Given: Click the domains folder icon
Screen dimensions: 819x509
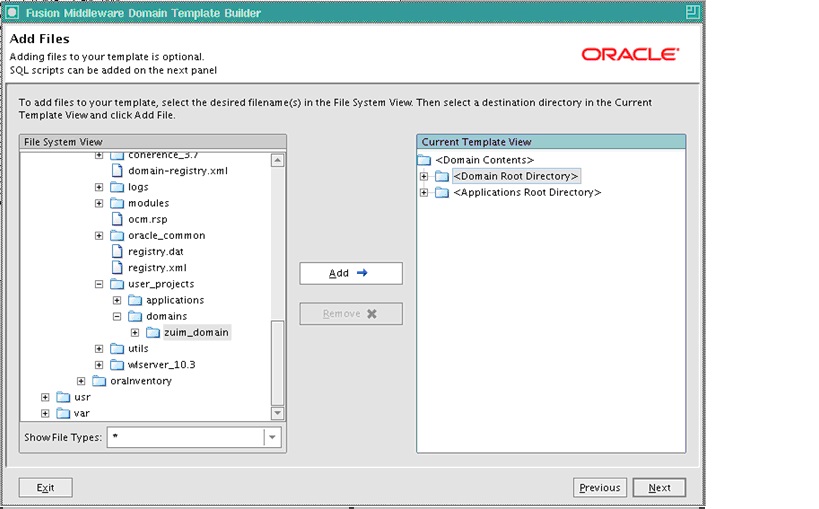Looking at the screenshot, I should click(x=135, y=317).
